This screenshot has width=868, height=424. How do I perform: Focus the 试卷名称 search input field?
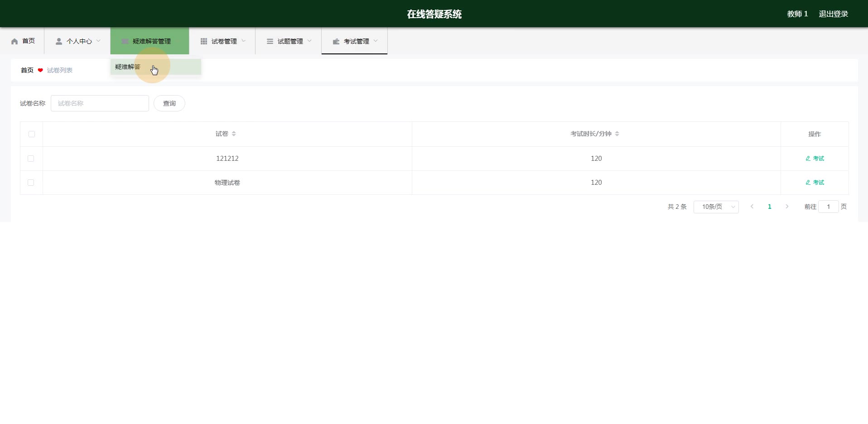pos(100,103)
